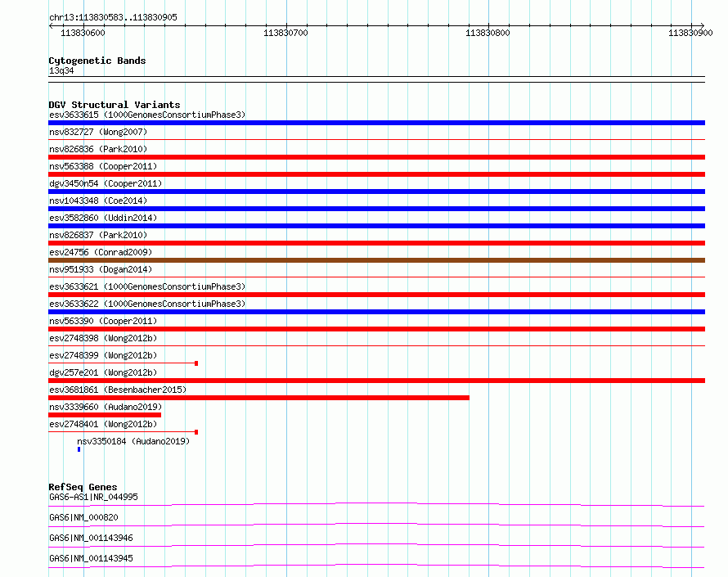Select the red bar under esv3681861 (Besenbacher2015)
728x577 pixels.
[258, 398]
